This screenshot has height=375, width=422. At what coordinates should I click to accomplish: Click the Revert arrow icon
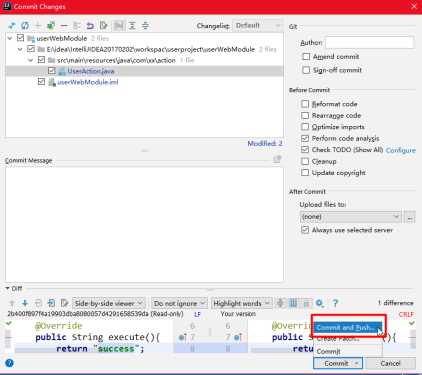pos(90,25)
